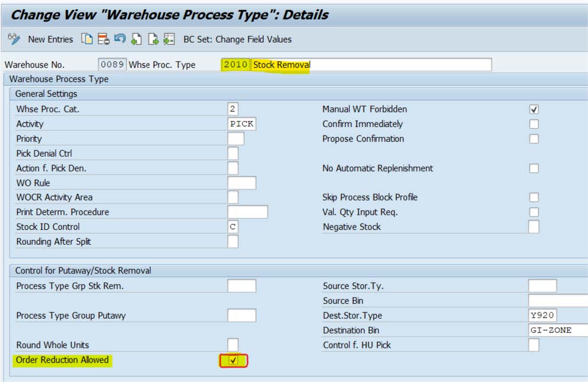Click the Whse Proc. Cat. field

click(233, 109)
